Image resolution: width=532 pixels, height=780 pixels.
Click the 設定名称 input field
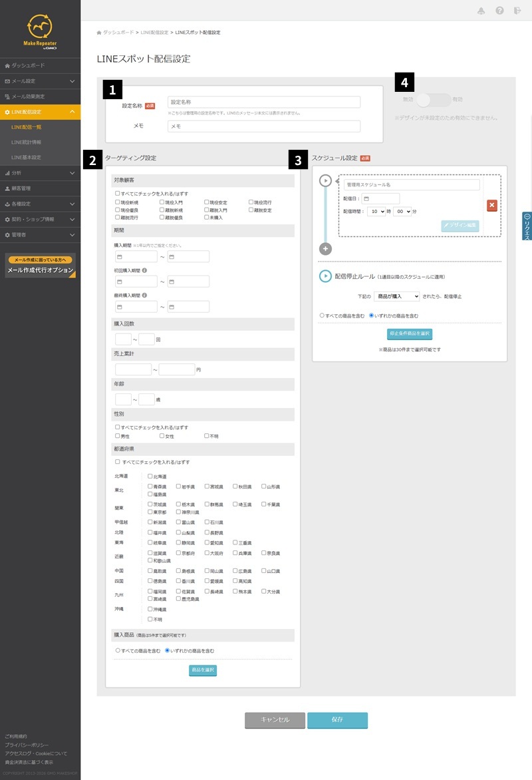click(263, 102)
